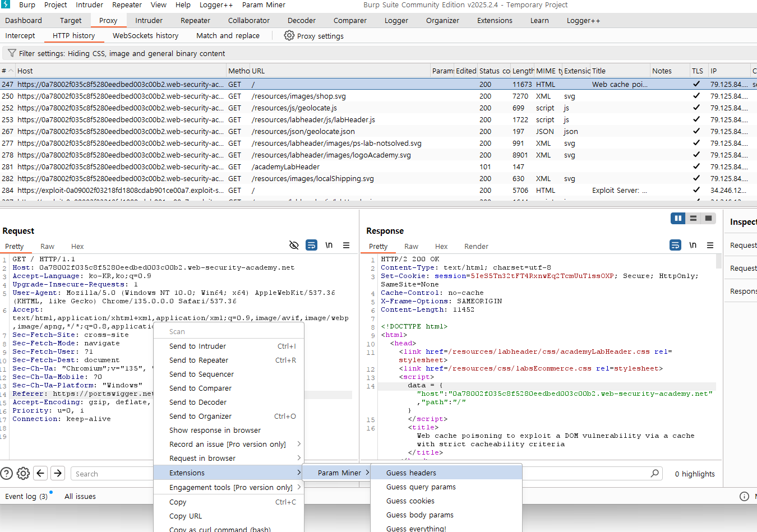Viewport: 757px width, 532px height.
Task: Open the Param Miner menu
Action: [x=264, y=4]
